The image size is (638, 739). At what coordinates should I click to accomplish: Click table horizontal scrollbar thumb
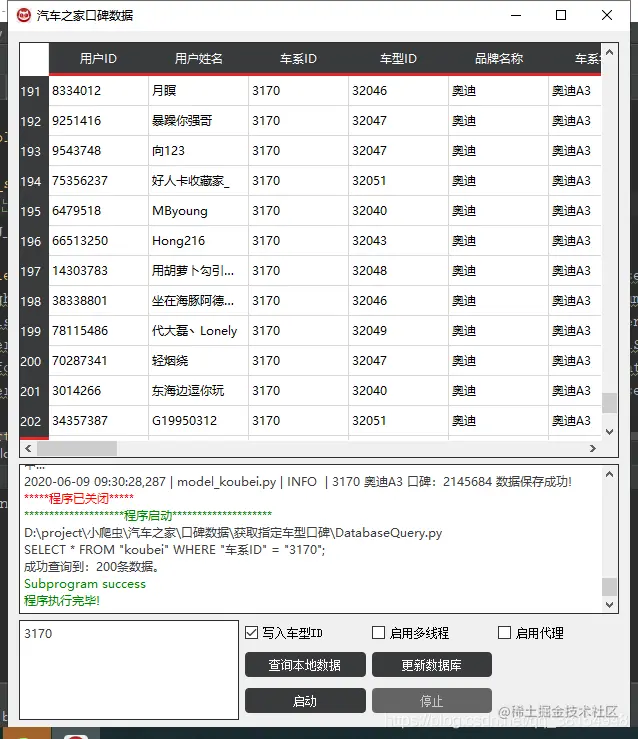(x=77, y=448)
